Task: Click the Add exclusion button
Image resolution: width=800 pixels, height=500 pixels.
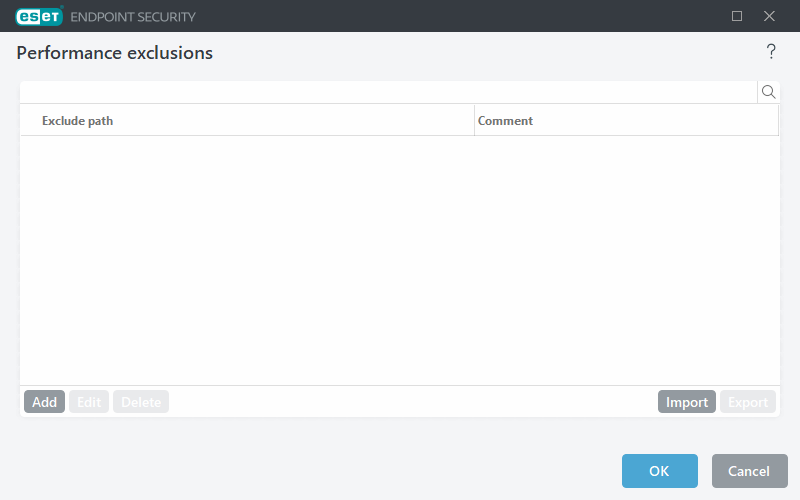Action: click(x=44, y=402)
